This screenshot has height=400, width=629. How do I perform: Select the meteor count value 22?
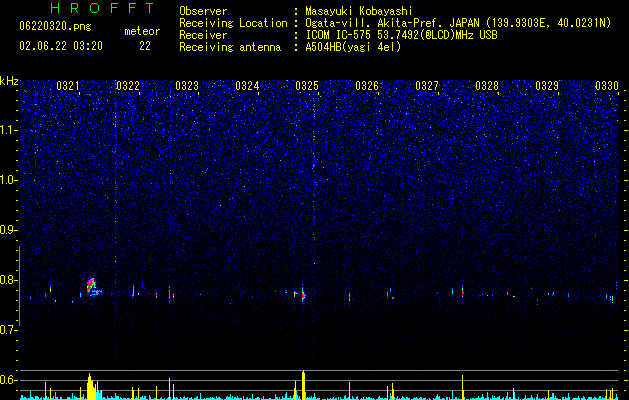pos(145,46)
